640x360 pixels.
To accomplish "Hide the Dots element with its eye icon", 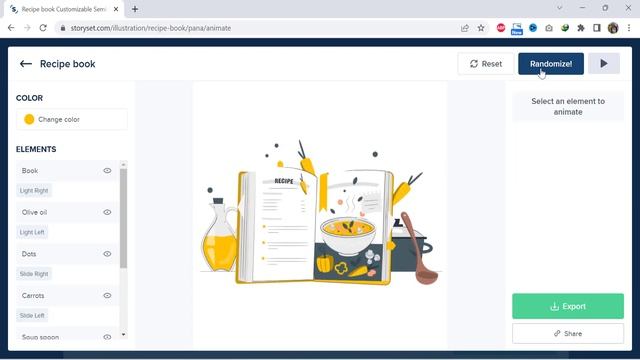I will click(107, 254).
